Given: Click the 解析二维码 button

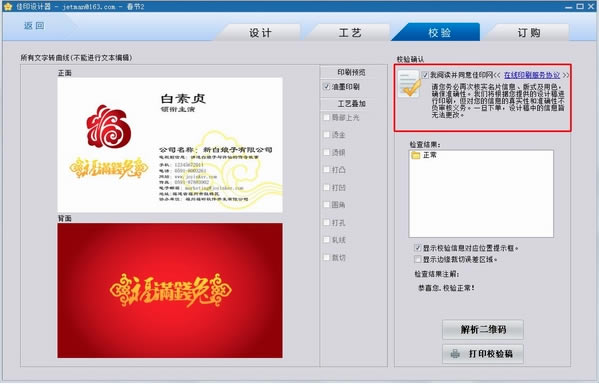Looking at the screenshot, I should coord(483,329).
